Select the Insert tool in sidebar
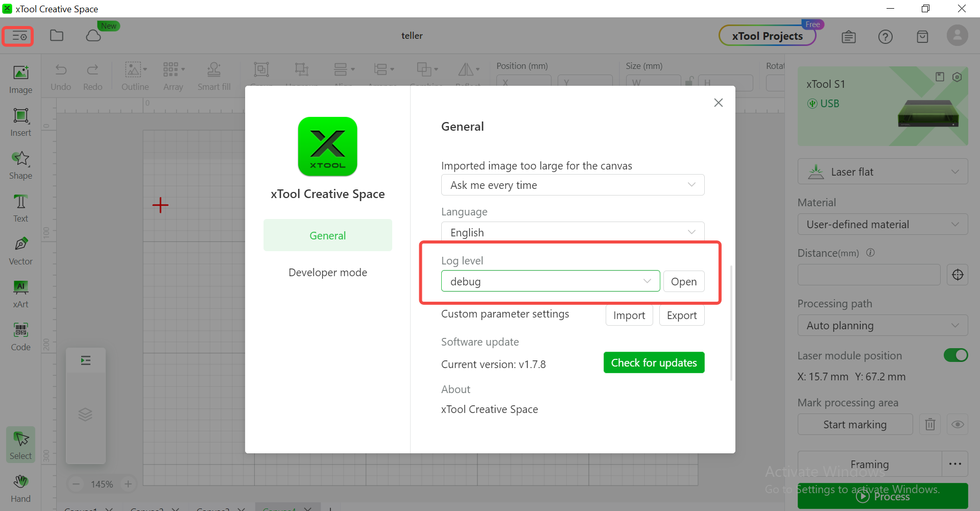Image resolution: width=980 pixels, height=511 pixels. [20, 123]
